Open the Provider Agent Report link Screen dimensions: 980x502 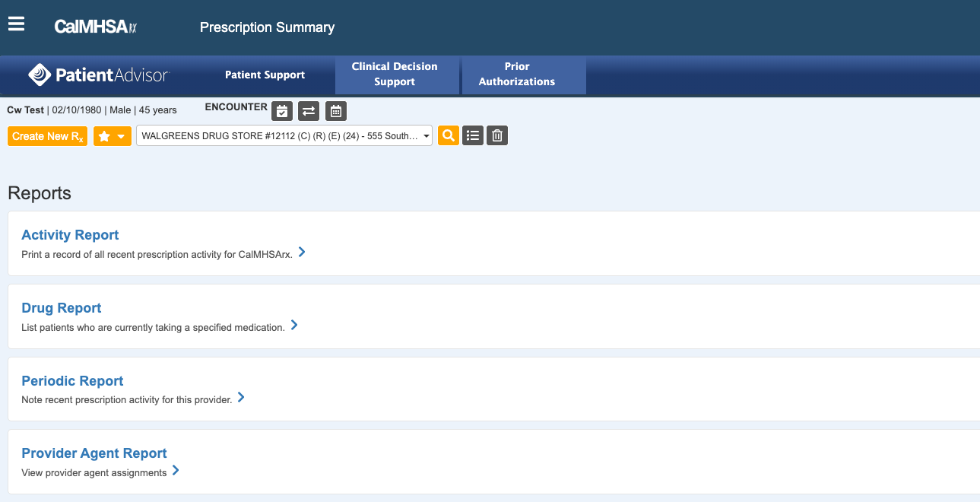pyautogui.click(x=94, y=453)
